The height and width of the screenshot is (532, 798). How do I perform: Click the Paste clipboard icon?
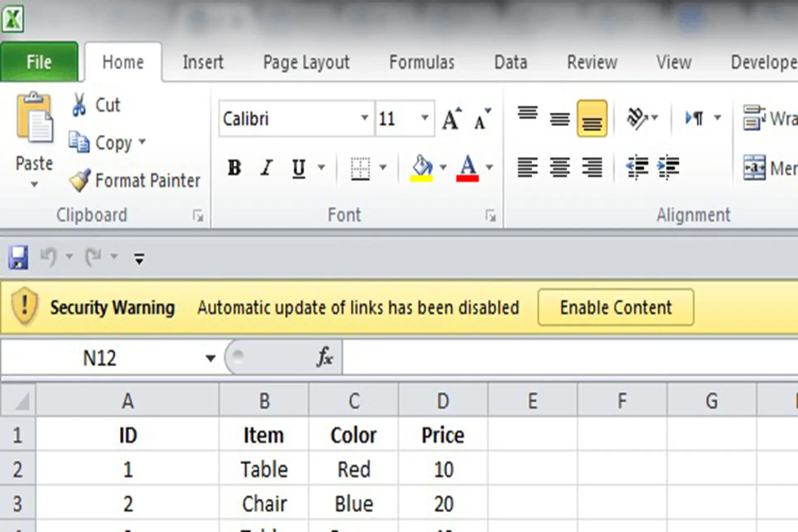point(34,118)
